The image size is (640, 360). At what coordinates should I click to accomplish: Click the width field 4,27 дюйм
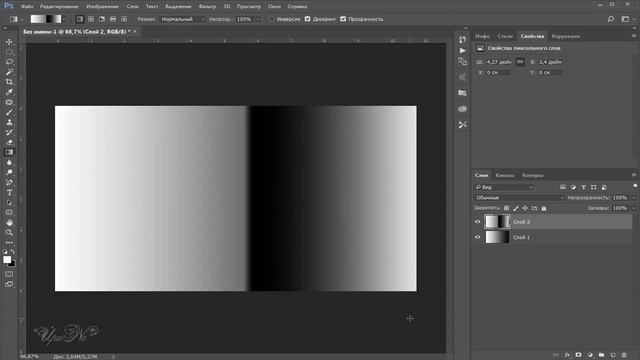[498, 62]
